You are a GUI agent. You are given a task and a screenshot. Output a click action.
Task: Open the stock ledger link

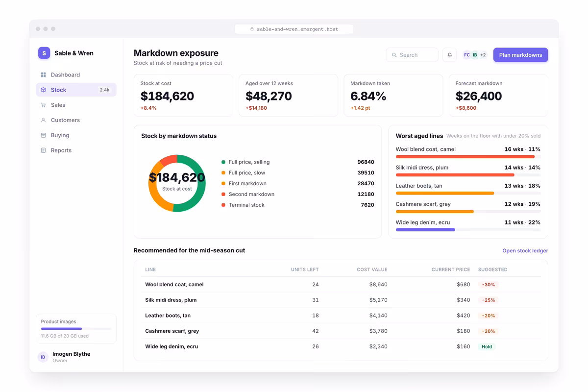(x=525, y=251)
